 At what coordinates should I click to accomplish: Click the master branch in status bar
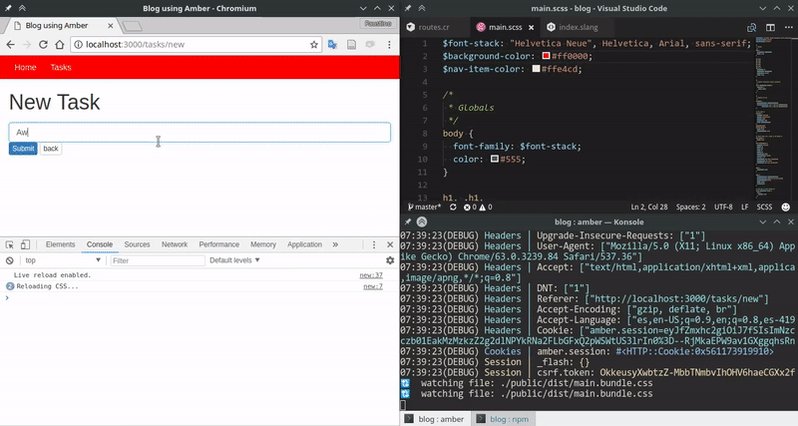[x=424, y=207]
